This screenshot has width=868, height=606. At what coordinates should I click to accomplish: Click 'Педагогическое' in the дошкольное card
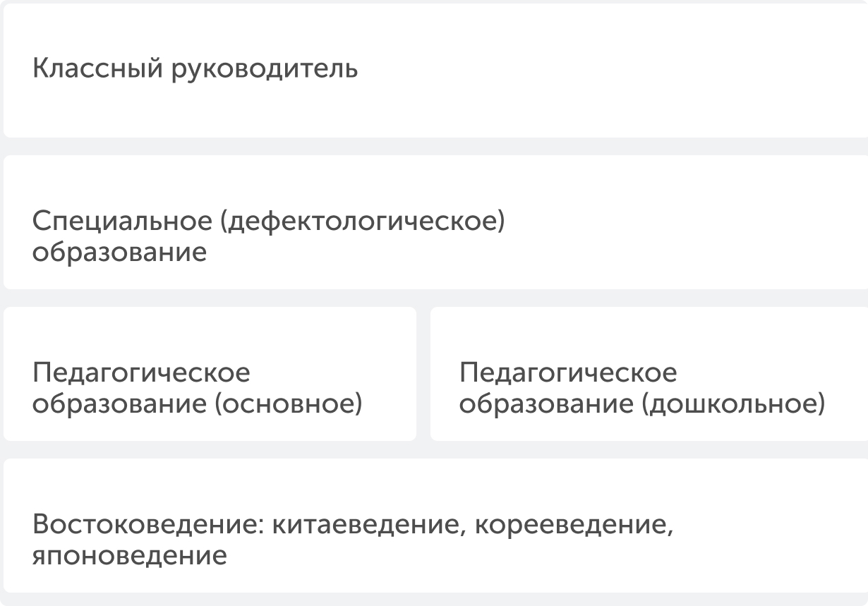pos(568,372)
